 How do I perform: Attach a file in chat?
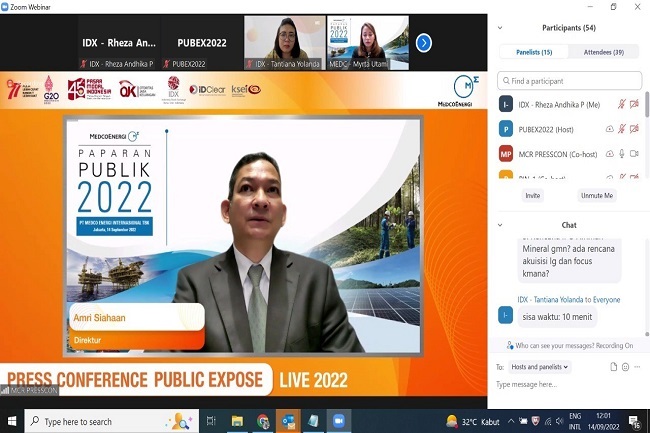[614, 367]
